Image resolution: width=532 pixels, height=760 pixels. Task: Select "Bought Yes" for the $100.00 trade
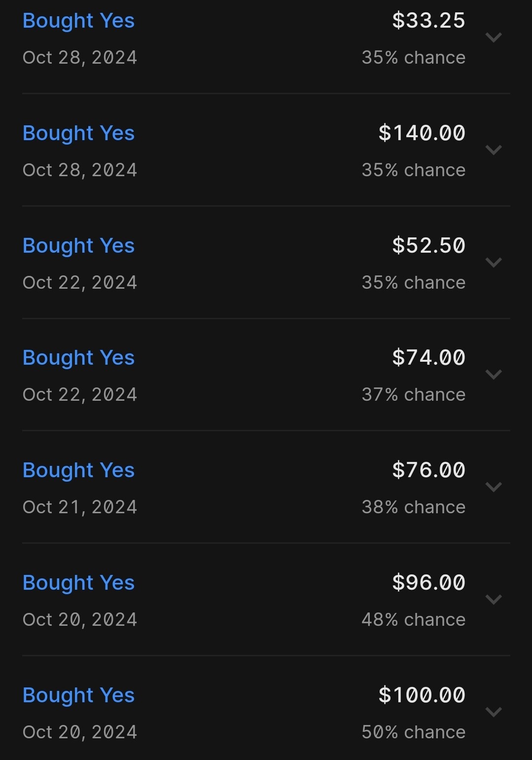(x=78, y=695)
